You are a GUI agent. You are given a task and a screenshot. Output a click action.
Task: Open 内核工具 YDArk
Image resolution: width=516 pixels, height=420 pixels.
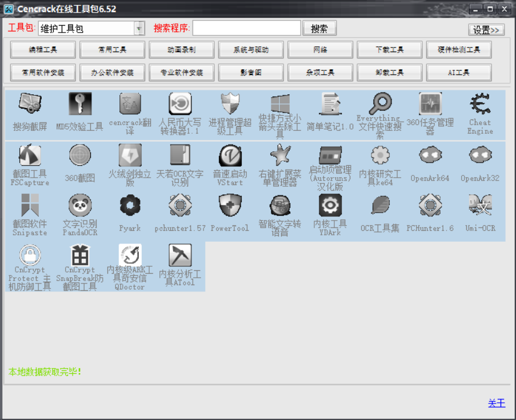[x=330, y=215]
